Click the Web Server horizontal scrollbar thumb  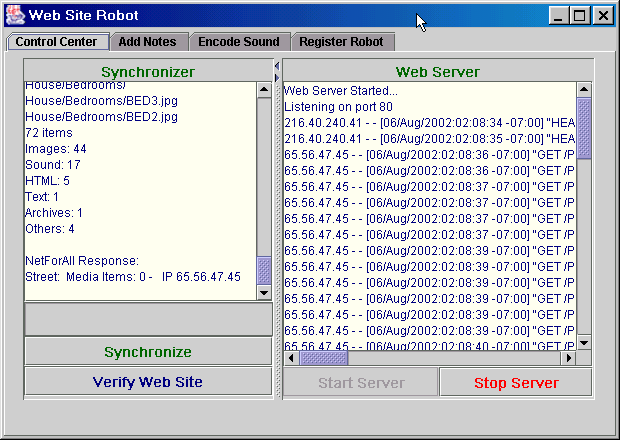pos(324,358)
